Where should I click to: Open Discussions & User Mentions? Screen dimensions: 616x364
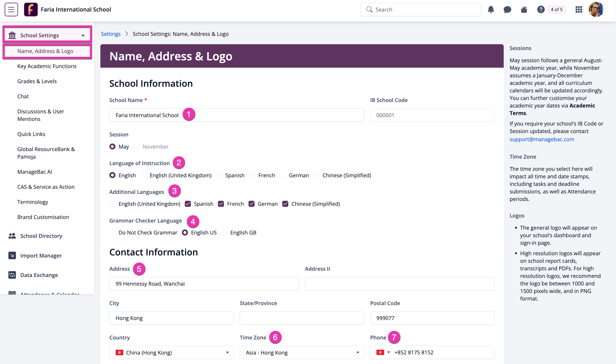click(x=41, y=115)
